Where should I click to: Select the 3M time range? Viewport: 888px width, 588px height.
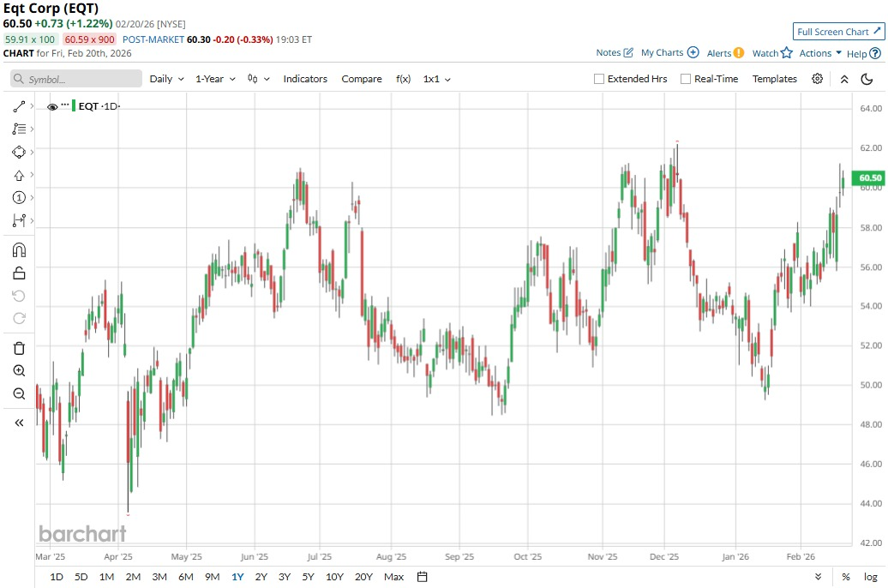159,577
